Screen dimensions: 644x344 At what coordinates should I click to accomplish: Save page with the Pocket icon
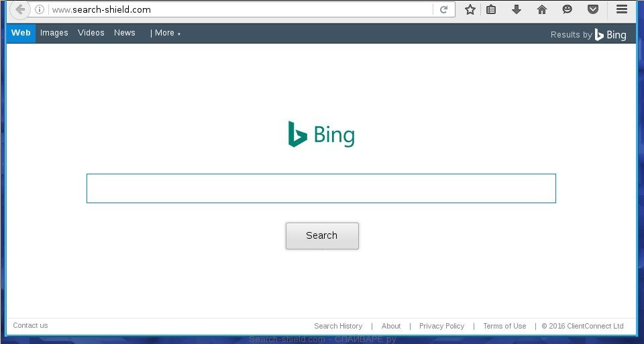[593, 9]
